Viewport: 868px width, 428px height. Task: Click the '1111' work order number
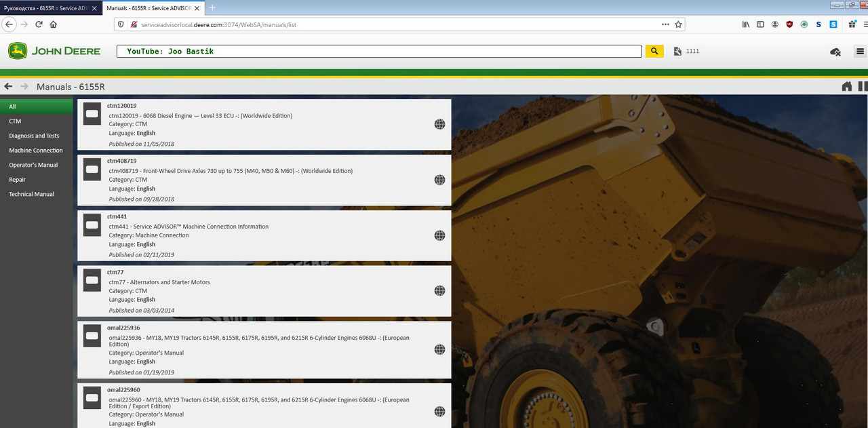(692, 52)
